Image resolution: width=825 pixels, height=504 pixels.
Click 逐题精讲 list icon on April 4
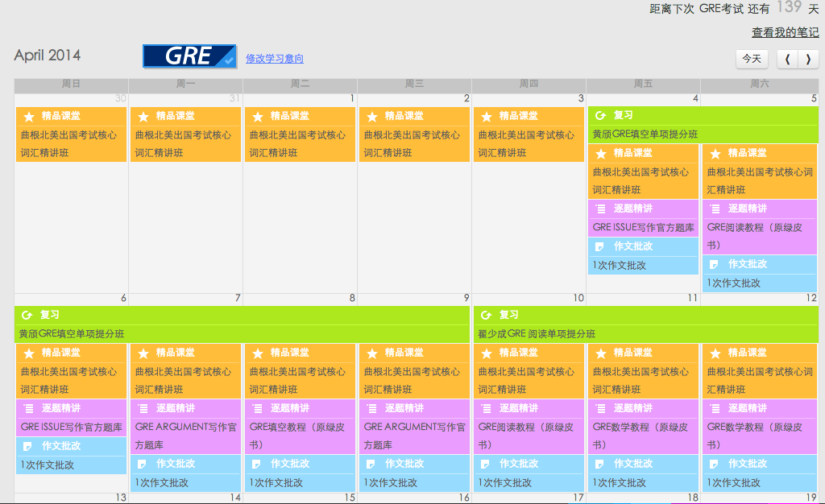pyautogui.click(x=600, y=209)
